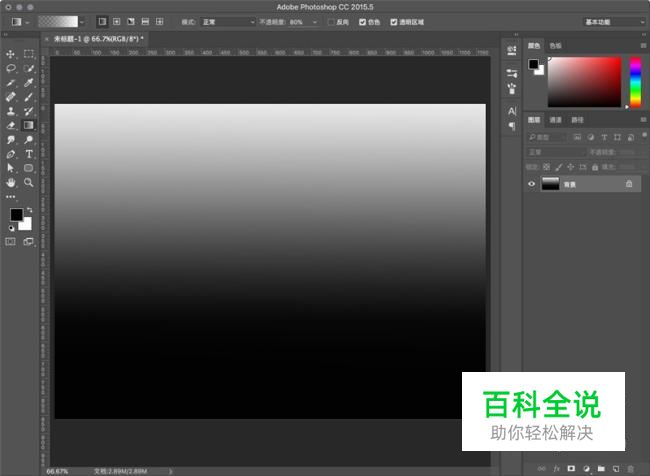The width and height of the screenshot is (650, 476).
Task: Disable the 透明区域 (Transparency) checkbox
Action: click(x=394, y=21)
